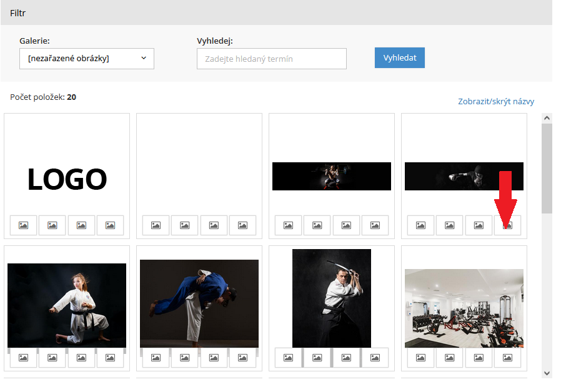Screen dimensions: 561x392
Task: Click third image icon under swordsman photo
Action: [x=346, y=358]
